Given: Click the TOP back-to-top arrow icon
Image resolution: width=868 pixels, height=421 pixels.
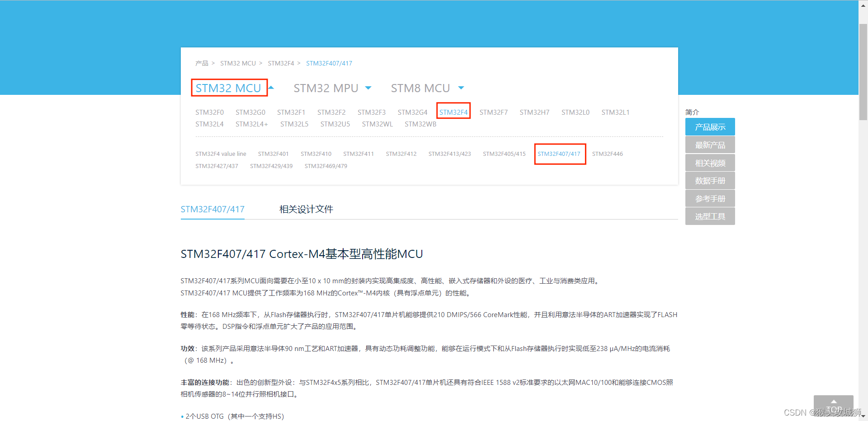Looking at the screenshot, I should (834, 406).
